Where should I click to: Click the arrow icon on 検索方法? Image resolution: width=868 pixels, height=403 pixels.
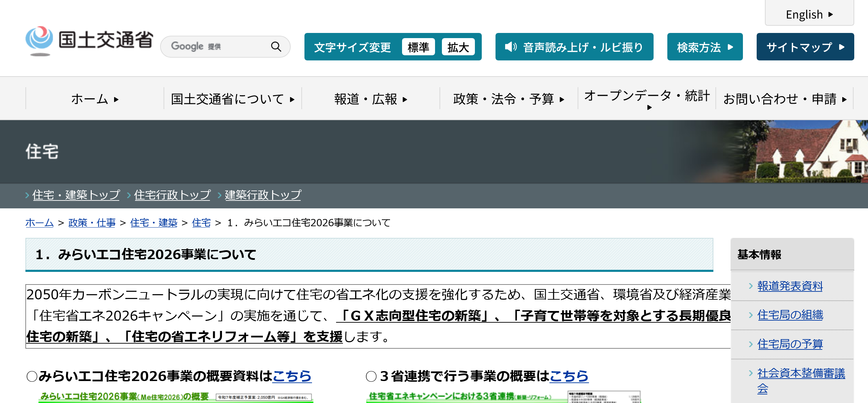pyautogui.click(x=731, y=47)
